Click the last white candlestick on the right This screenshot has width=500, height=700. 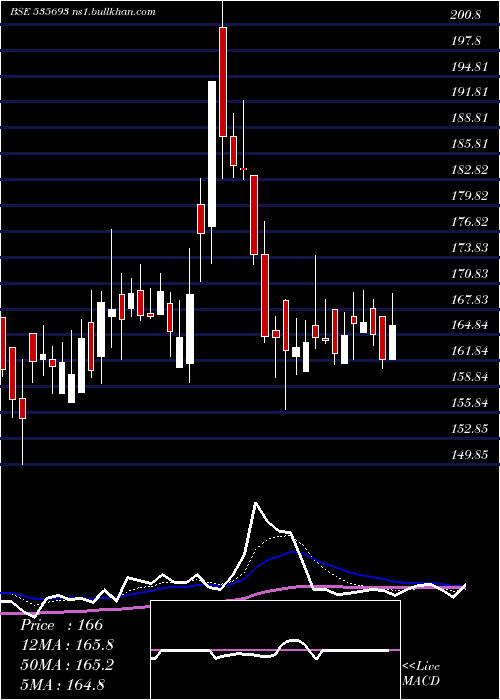point(392,342)
